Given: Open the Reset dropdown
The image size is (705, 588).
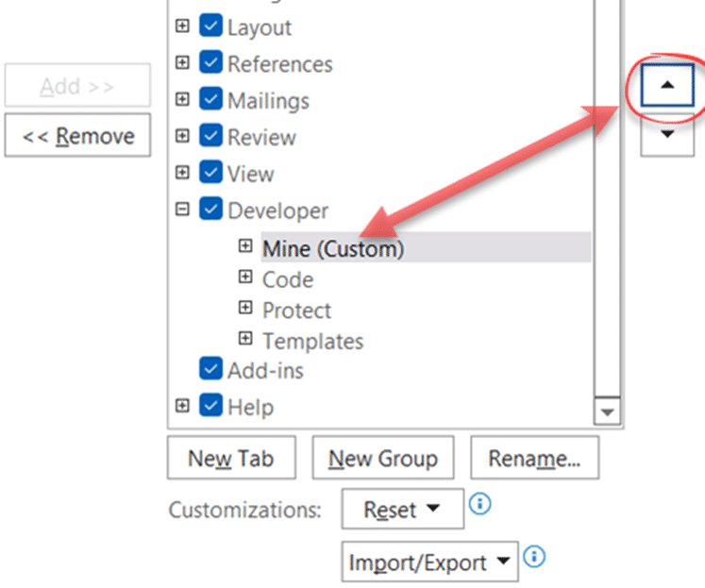Looking at the screenshot, I should [402, 509].
